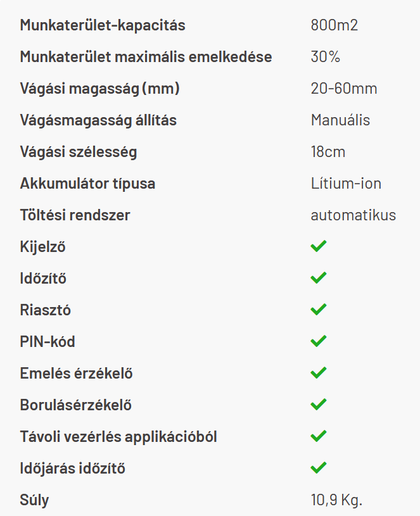Click the Manuális value text

click(340, 120)
